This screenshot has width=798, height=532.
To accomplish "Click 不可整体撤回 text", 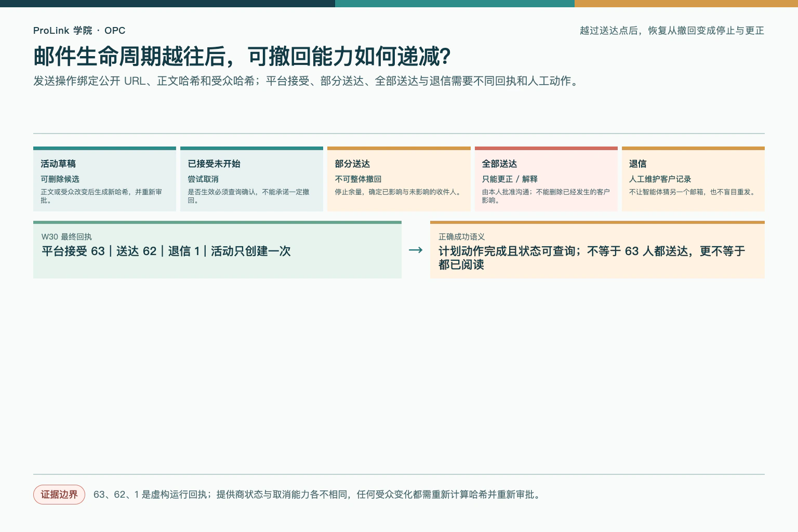I will coord(358,179).
